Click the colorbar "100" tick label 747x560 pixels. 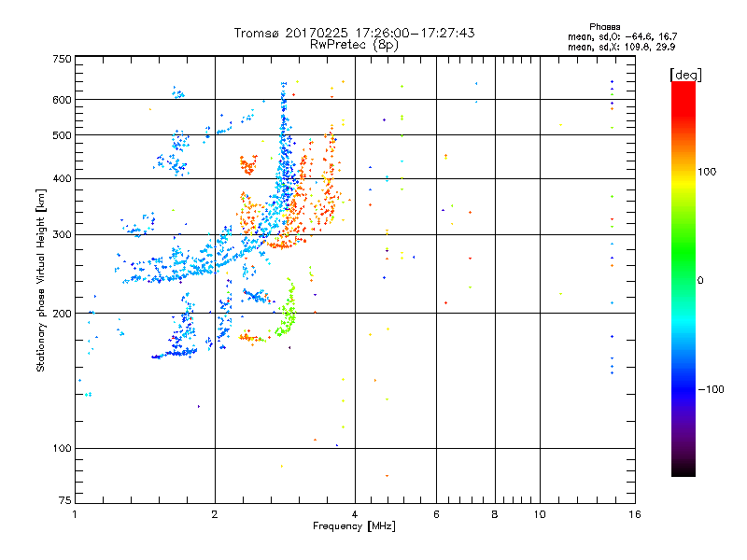click(707, 172)
